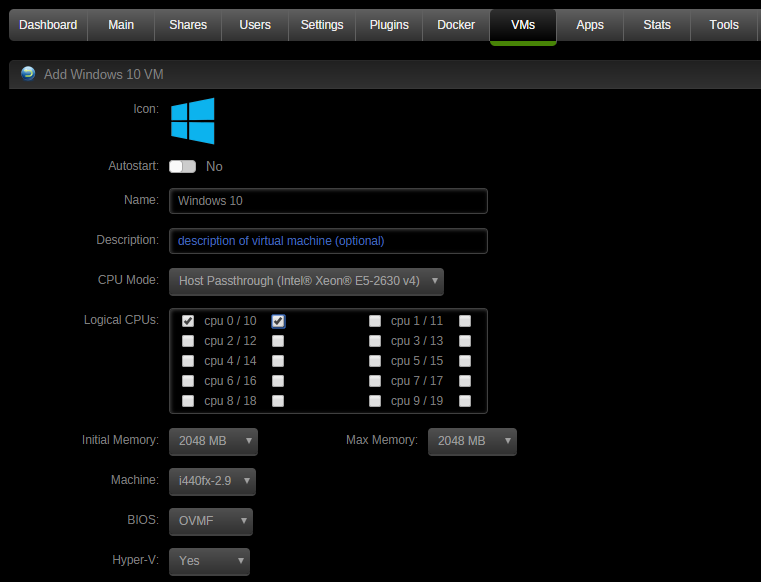Switch to the Main tab
761x582 pixels.
tap(121, 25)
